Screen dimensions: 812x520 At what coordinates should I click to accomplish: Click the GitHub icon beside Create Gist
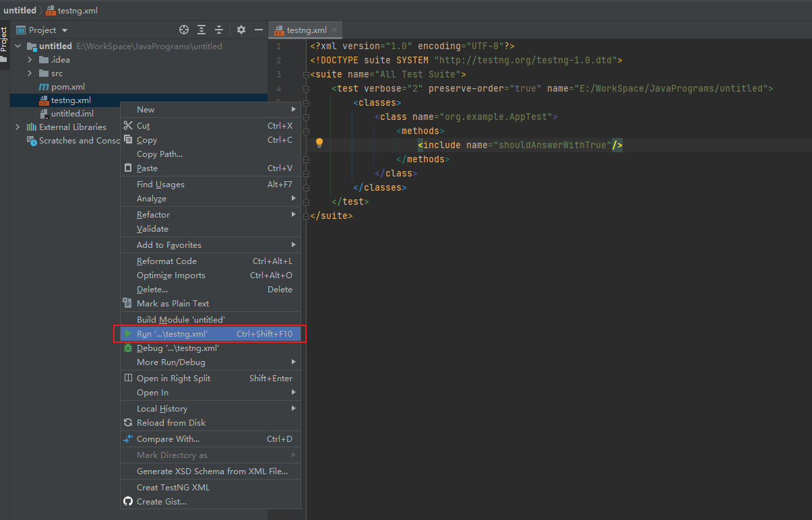tap(128, 501)
